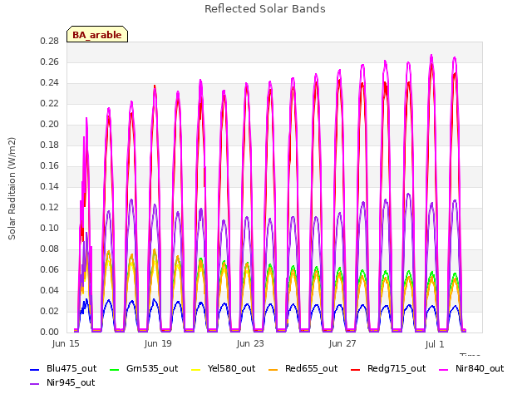
Task: Toggle the Nir945_out legend entry
Action: (x=62, y=382)
